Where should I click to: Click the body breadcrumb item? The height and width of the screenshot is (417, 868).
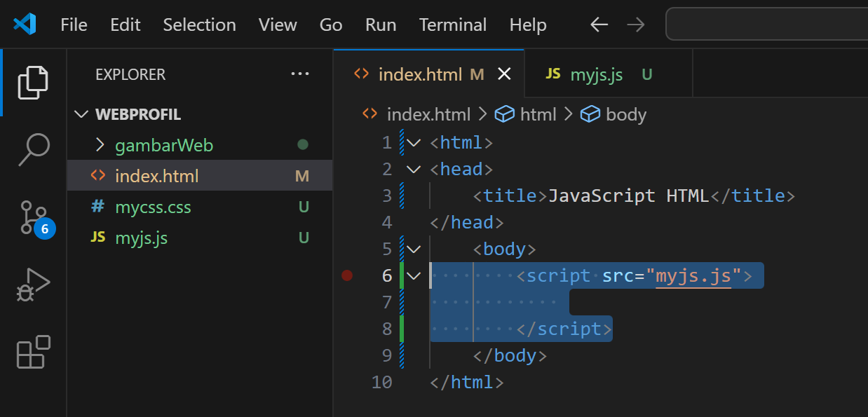(x=625, y=114)
